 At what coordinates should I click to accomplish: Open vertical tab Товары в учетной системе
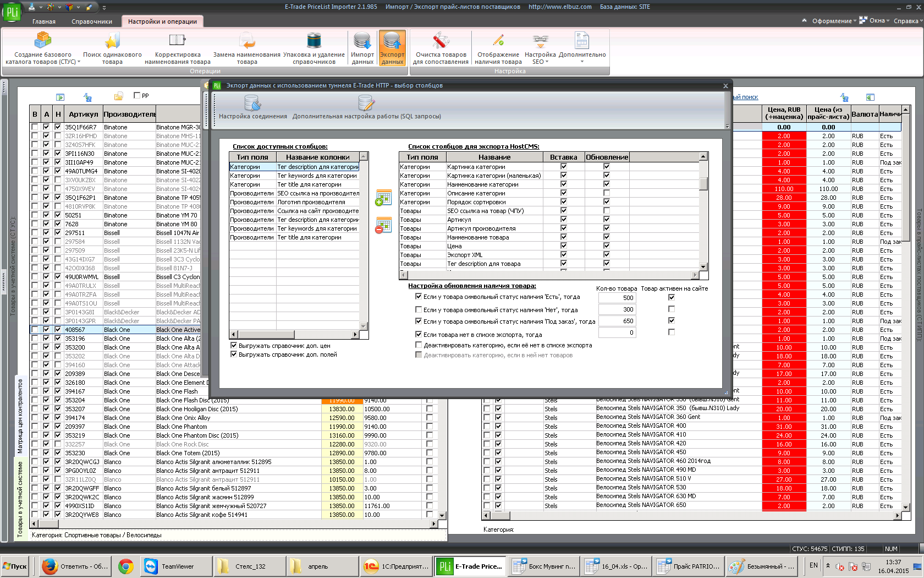click(20, 499)
